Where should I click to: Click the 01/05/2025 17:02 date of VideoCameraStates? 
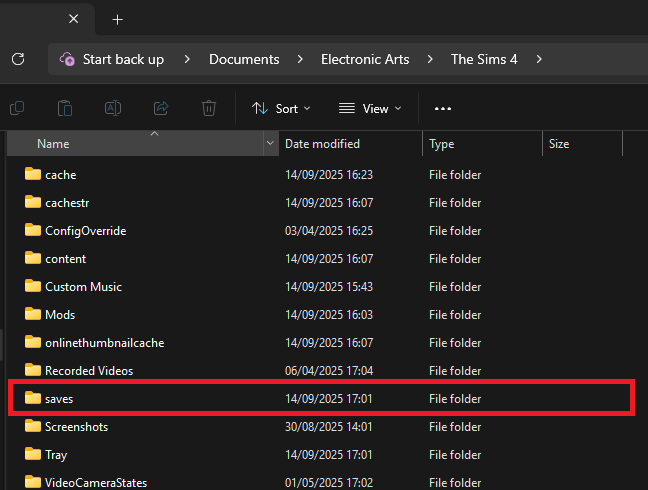click(x=329, y=483)
